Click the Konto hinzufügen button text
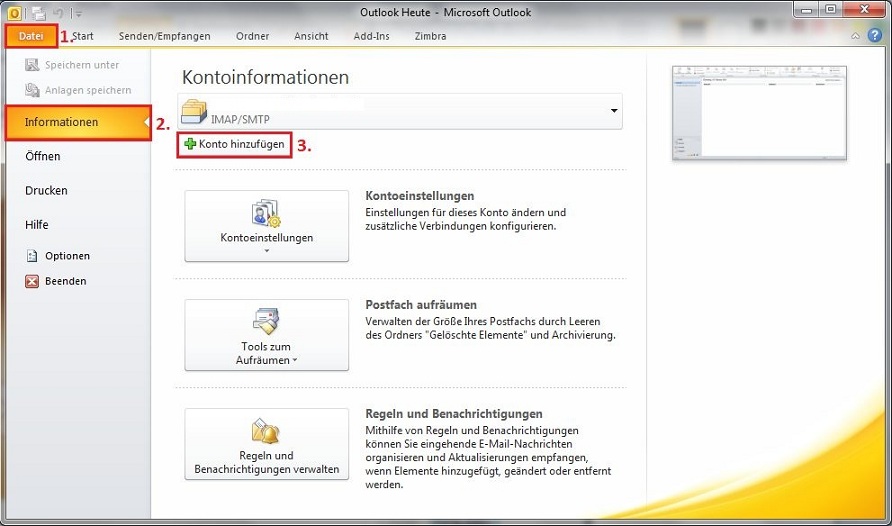 (x=241, y=144)
